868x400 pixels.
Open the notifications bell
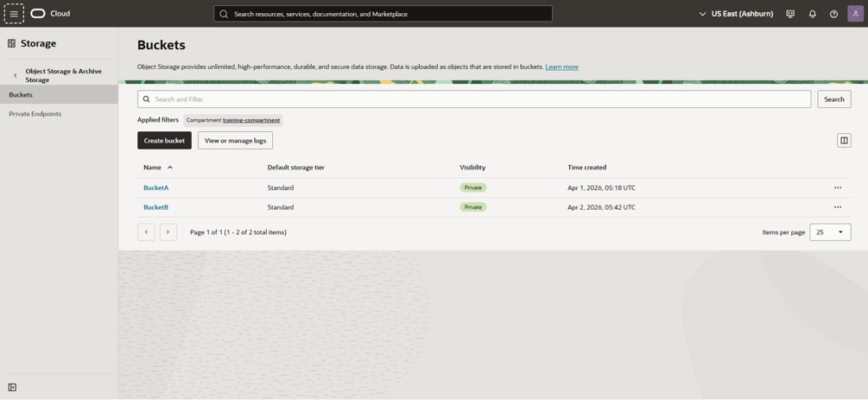point(812,14)
